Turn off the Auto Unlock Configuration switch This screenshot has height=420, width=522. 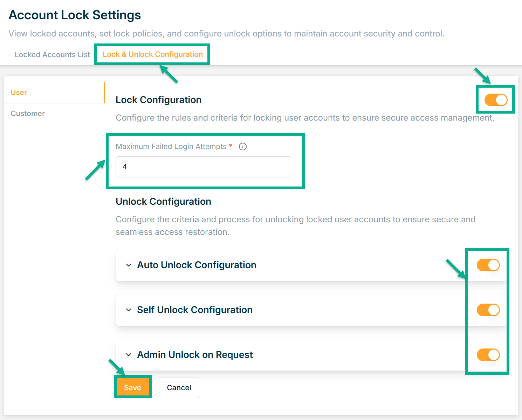pos(488,265)
